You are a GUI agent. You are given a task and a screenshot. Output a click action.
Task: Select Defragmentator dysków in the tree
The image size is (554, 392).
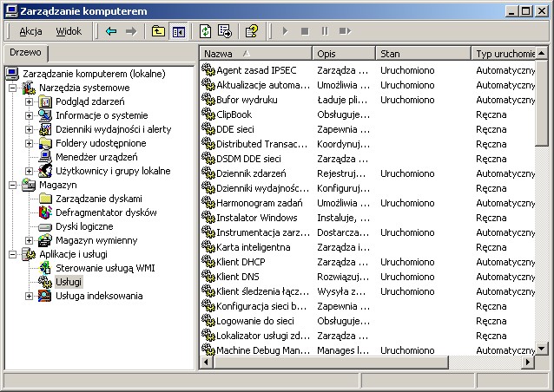(x=106, y=212)
